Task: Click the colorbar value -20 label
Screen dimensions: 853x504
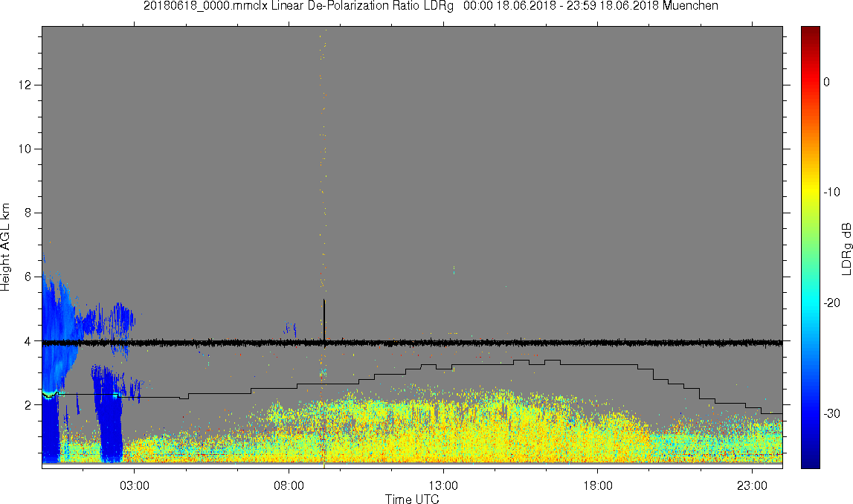Action: 831,303
